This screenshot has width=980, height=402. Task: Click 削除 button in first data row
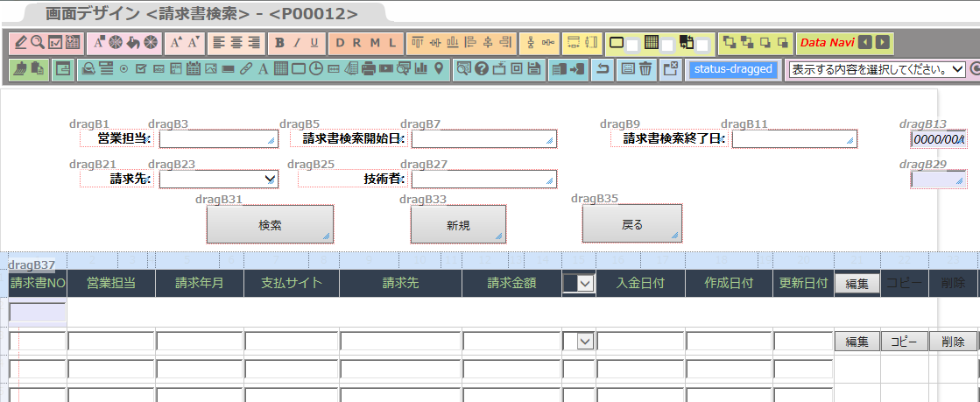pos(953,342)
